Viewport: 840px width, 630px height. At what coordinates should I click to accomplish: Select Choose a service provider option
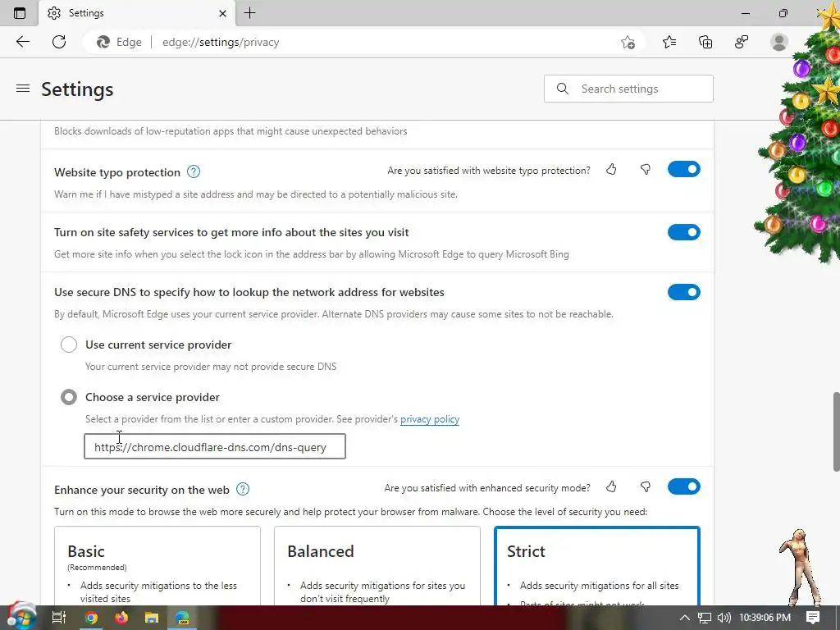point(69,397)
